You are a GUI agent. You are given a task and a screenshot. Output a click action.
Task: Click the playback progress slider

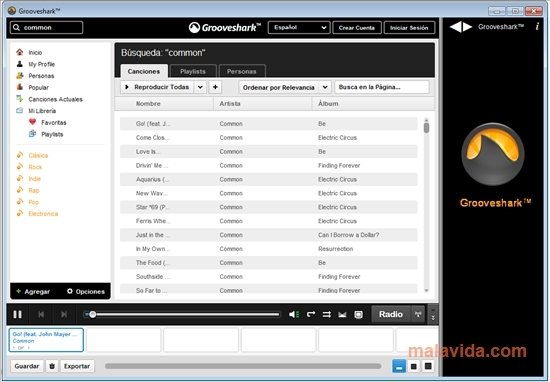[182, 315]
